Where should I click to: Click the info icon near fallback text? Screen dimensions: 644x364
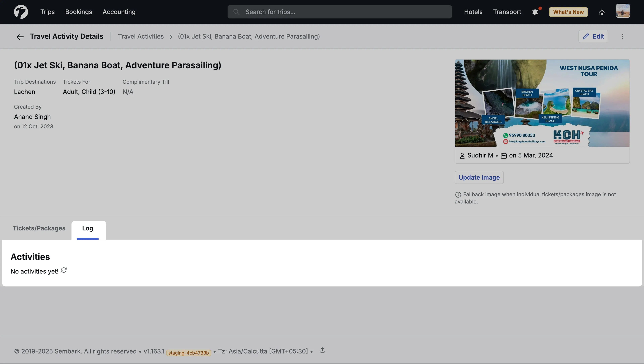click(458, 194)
